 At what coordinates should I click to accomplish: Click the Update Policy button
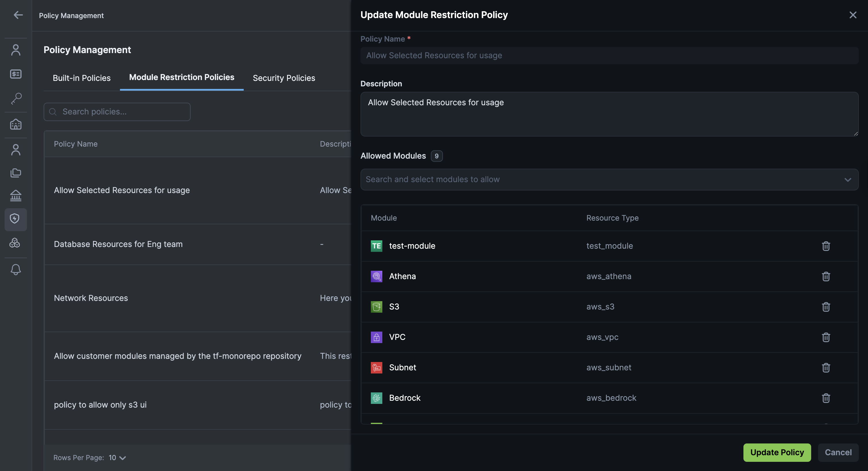point(777,452)
